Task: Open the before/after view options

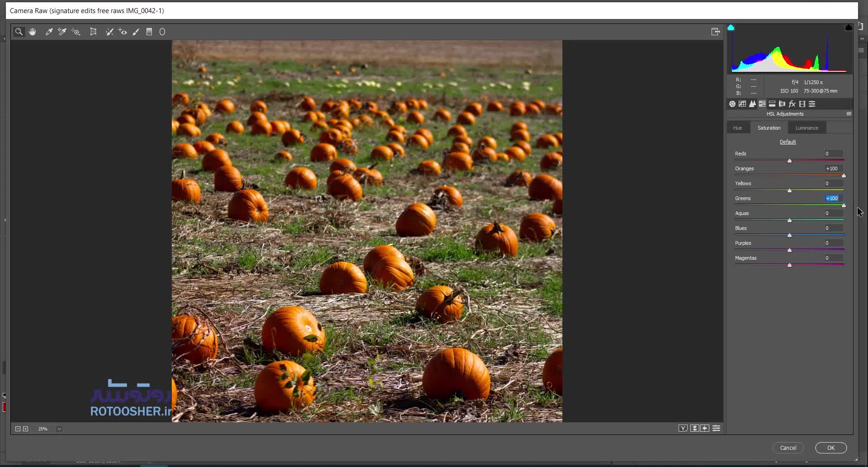Action: click(683, 428)
